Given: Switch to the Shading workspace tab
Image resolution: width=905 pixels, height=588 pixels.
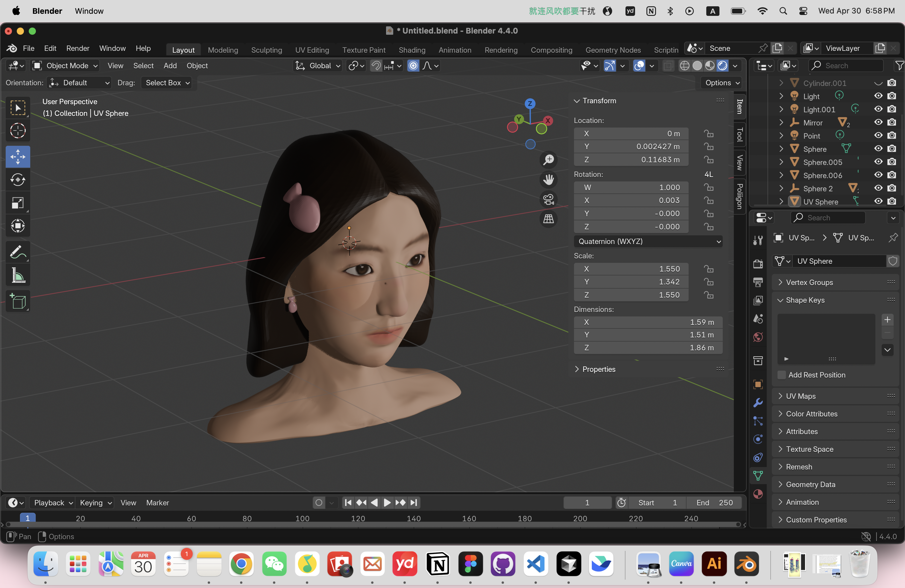Looking at the screenshot, I should (412, 50).
